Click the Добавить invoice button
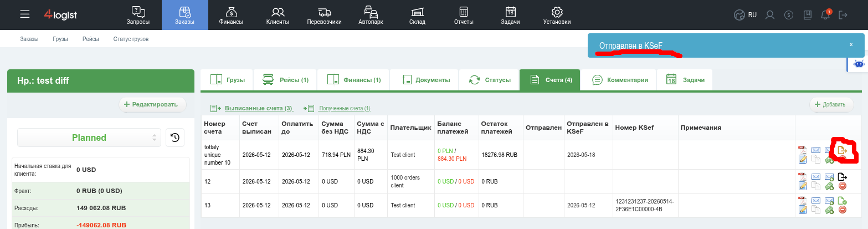This screenshot has height=229, width=868. [831, 104]
